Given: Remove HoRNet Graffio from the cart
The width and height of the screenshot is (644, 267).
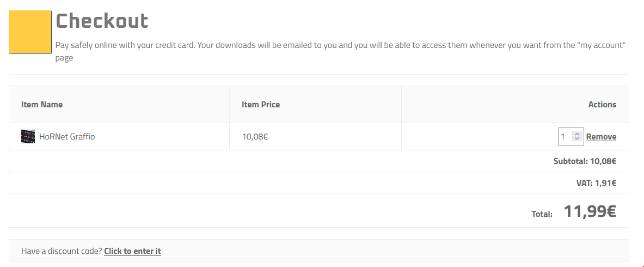Looking at the screenshot, I should tap(601, 137).
